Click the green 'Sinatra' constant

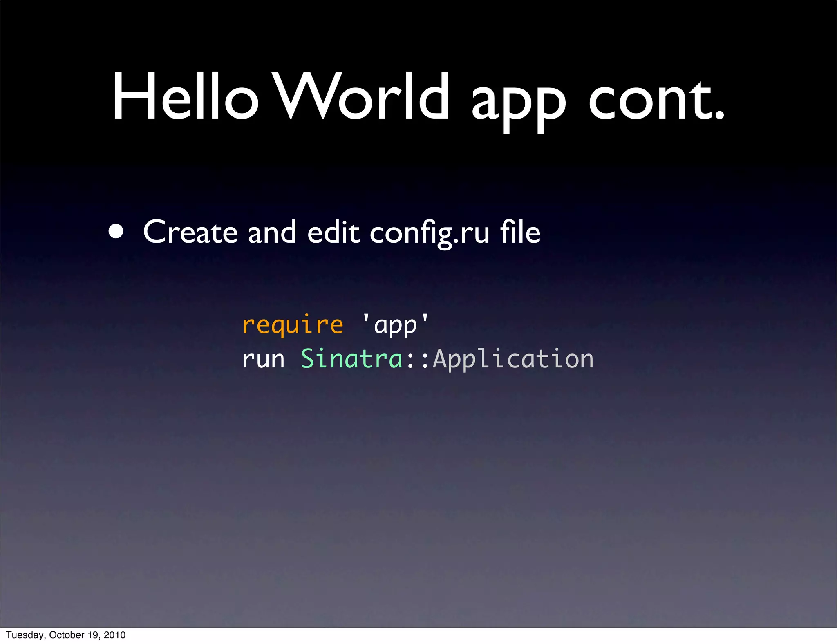(352, 359)
